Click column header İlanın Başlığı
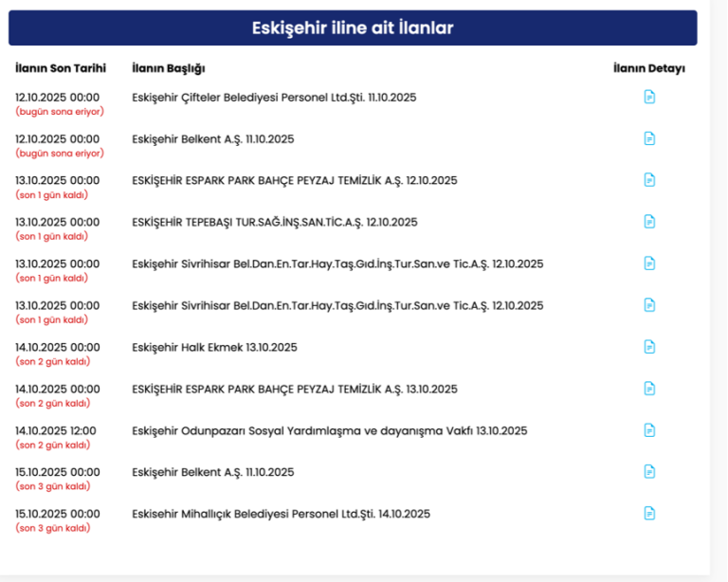This screenshot has height=582, width=728. 169,68
